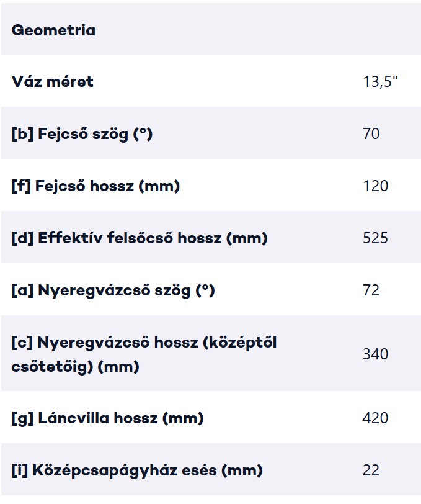Click the [b] marker in head angle row
Screen dimensions: 421x504
[22, 134]
